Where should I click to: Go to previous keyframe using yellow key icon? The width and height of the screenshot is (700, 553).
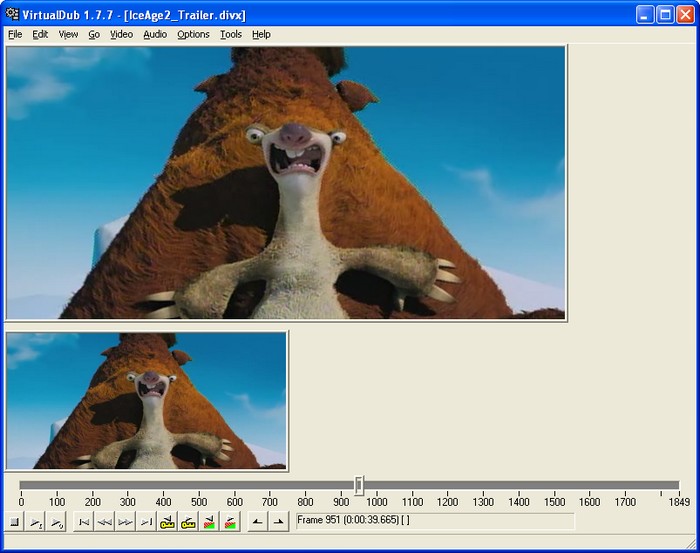[167, 521]
